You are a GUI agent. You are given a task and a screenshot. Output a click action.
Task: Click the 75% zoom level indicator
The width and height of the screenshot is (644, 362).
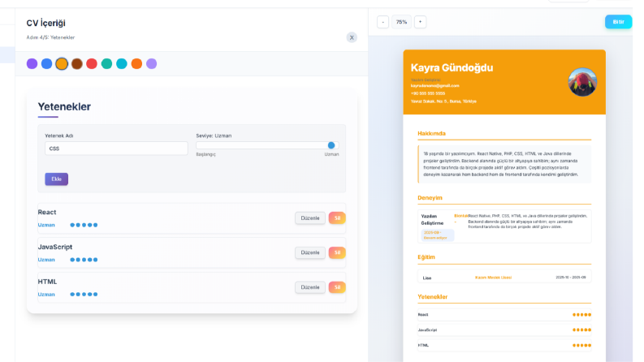click(401, 22)
